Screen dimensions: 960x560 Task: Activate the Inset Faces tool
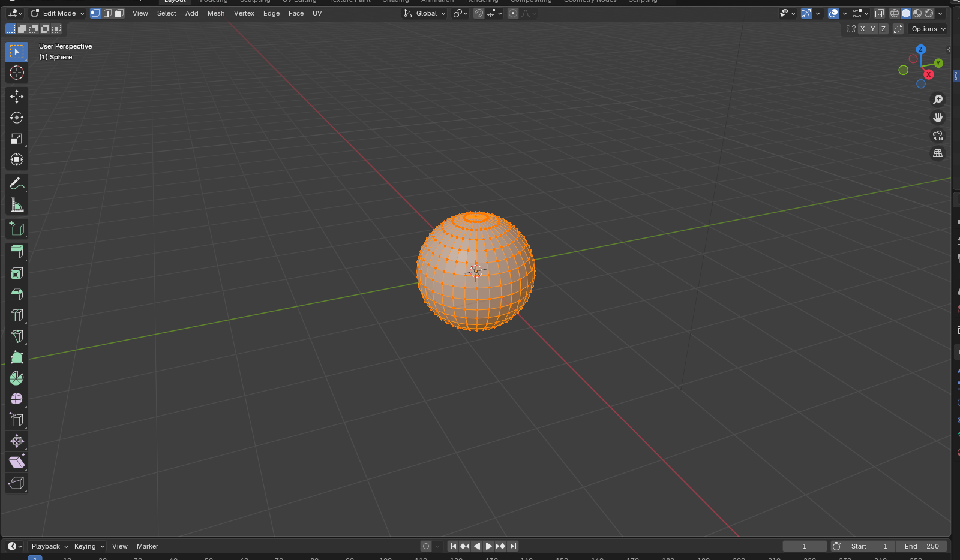pos(17,273)
